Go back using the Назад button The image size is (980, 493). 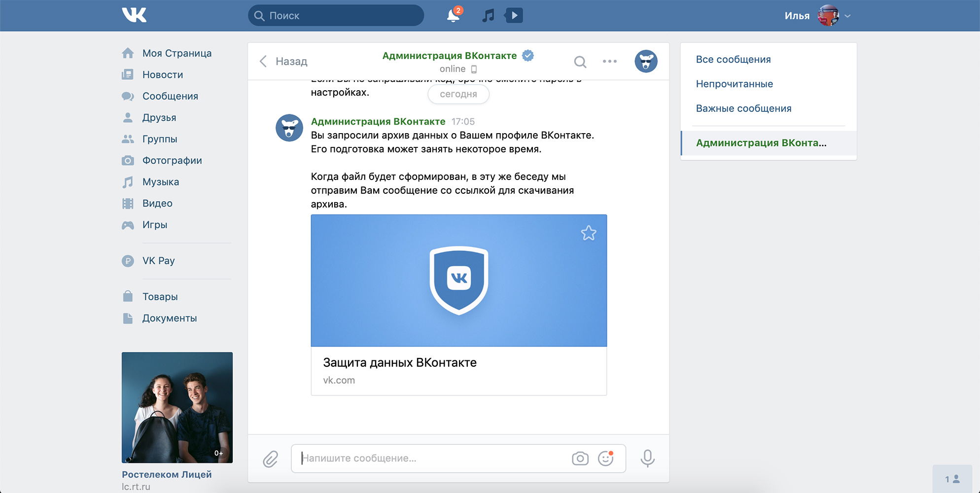(x=283, y=62)
